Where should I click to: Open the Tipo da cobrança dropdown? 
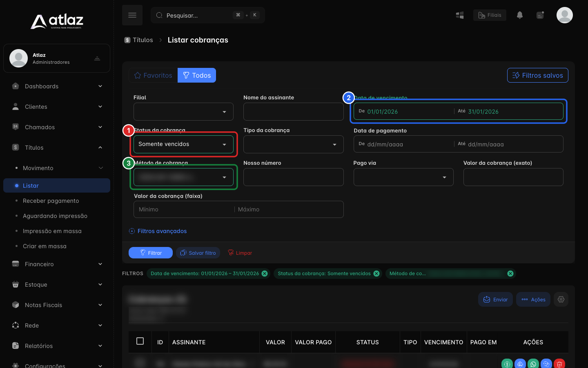pos(294,144)
